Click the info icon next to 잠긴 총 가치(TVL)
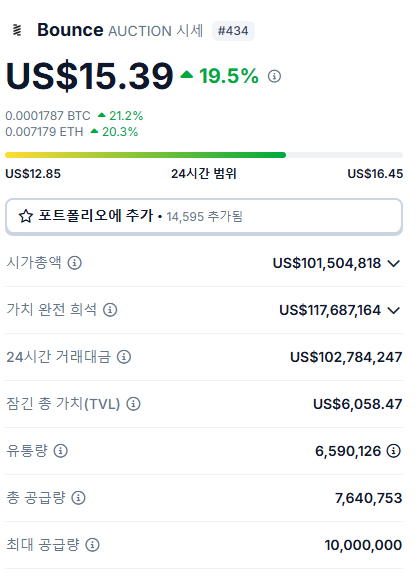The width and height of the screenshot is (417, 581). coord(133,404)
